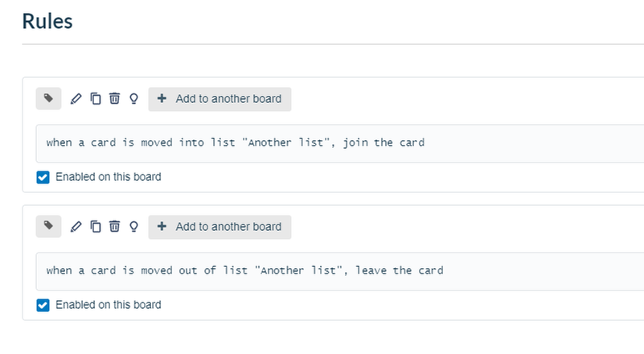Delete the leave-the-card rule using the trash icon

[x=115, y=227]
